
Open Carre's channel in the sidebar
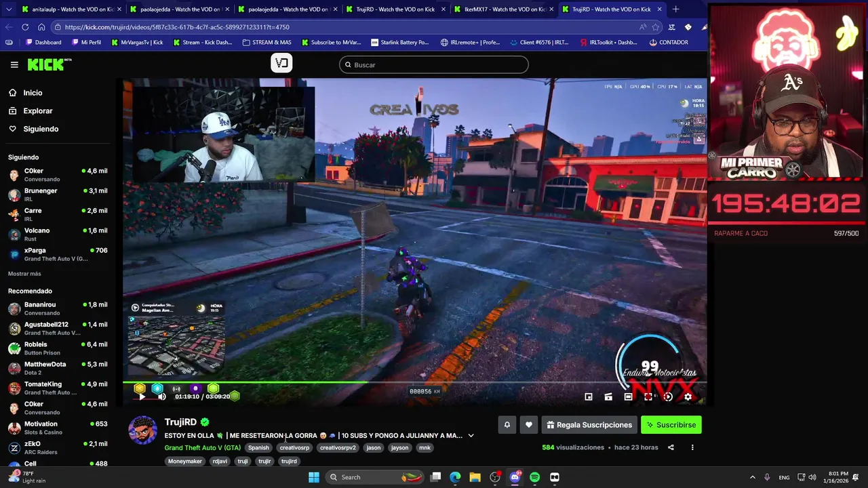[x=58, y=214]
